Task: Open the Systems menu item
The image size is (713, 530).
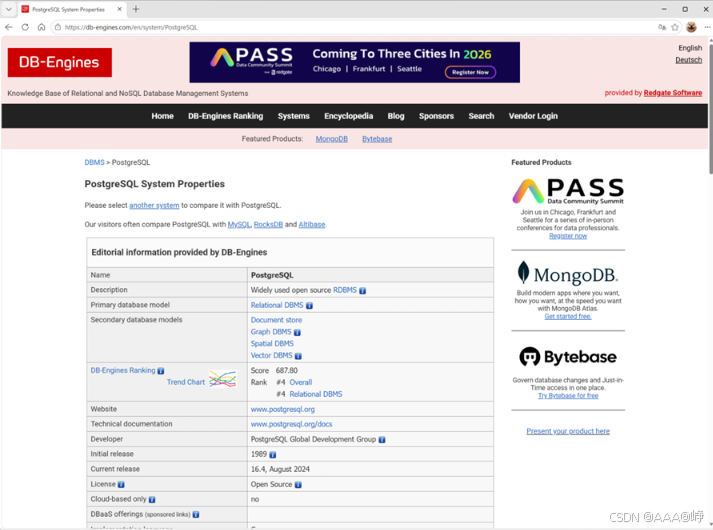Action: pyautogui.click(x=294, y=116)
